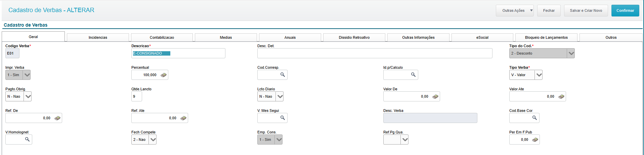Open calculator for Ref. De field

tap(57, 118)
